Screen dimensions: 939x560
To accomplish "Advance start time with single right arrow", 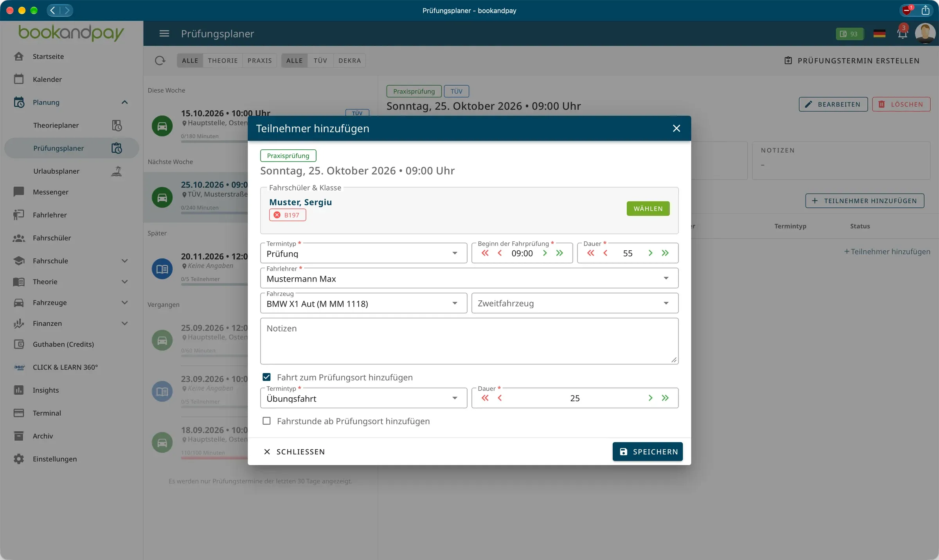I will click(545, 253).
